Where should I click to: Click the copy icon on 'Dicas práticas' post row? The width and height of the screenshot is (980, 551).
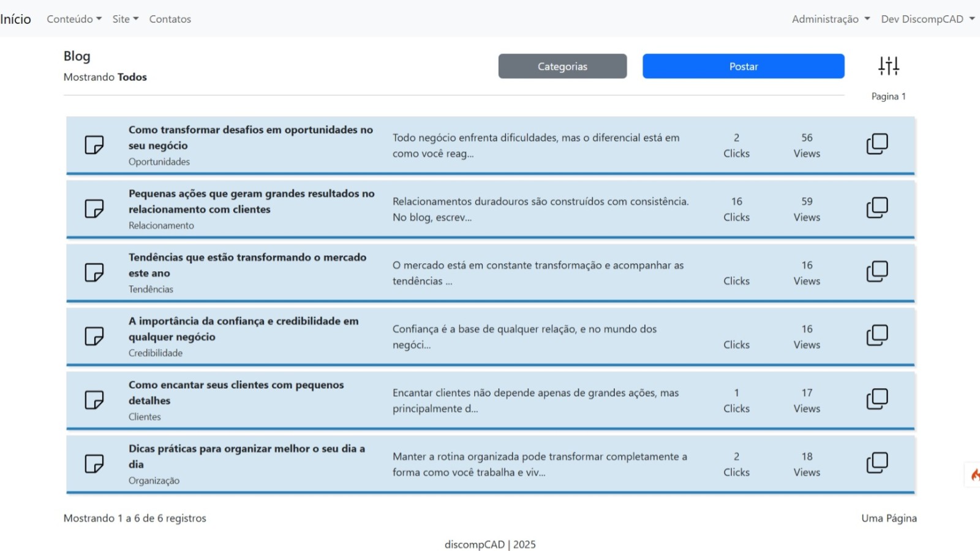[876, 463]
